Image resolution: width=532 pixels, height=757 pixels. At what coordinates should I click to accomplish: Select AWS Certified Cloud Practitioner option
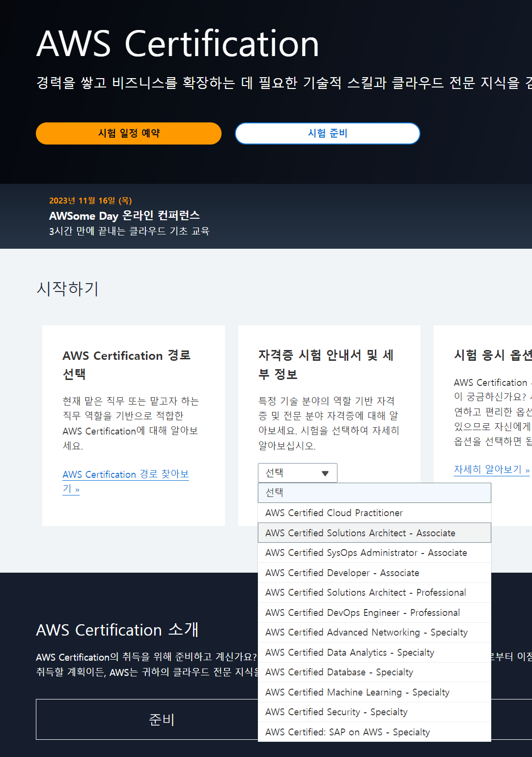coord(374,513)
